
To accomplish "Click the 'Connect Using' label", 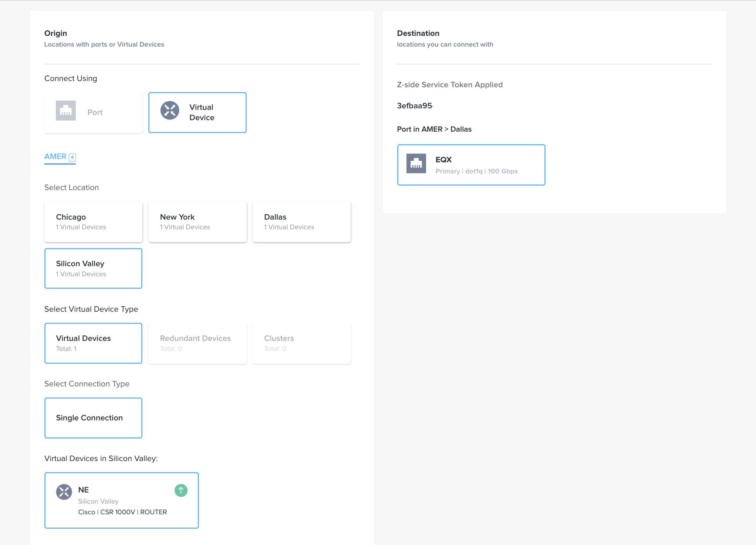I will 71,78.
